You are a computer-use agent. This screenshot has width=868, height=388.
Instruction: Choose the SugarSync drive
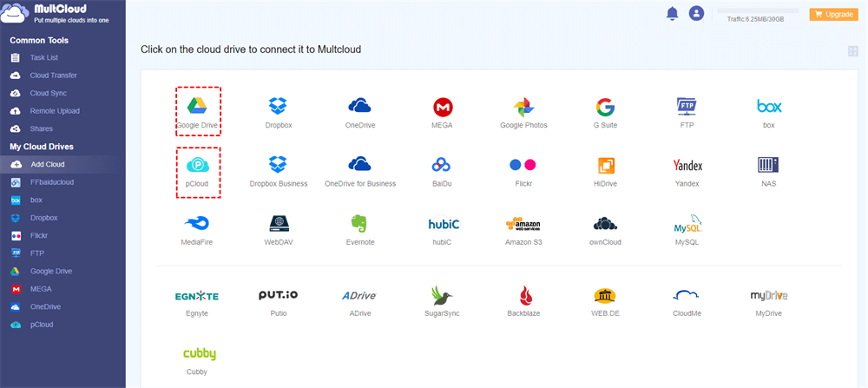tap(442, 302)
